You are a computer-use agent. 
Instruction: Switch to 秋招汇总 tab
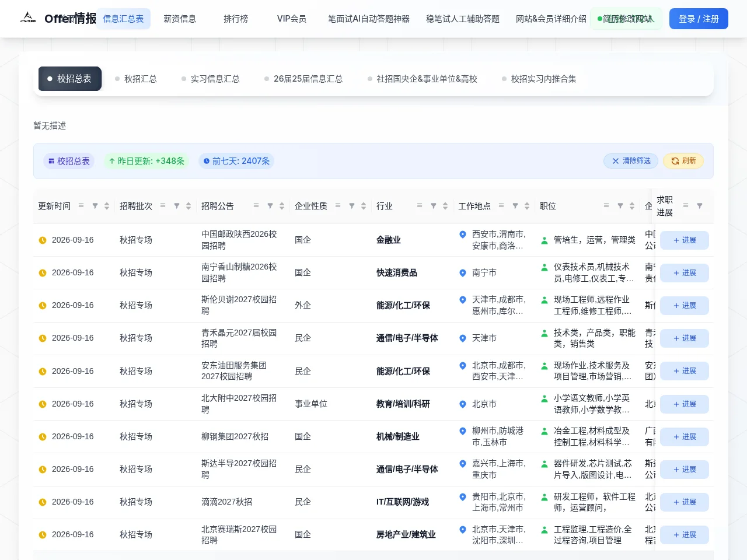click(x=136, y=79)
